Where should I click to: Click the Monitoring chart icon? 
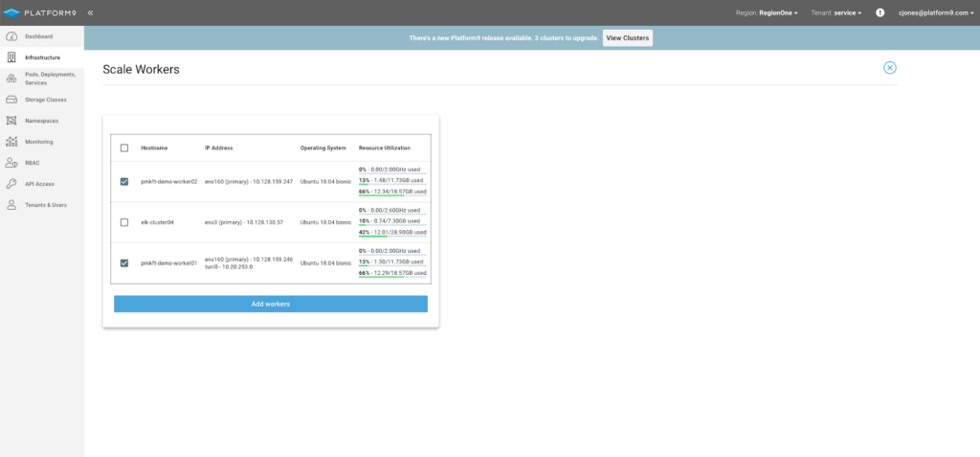pyautogui.click(x=11, y=142)
